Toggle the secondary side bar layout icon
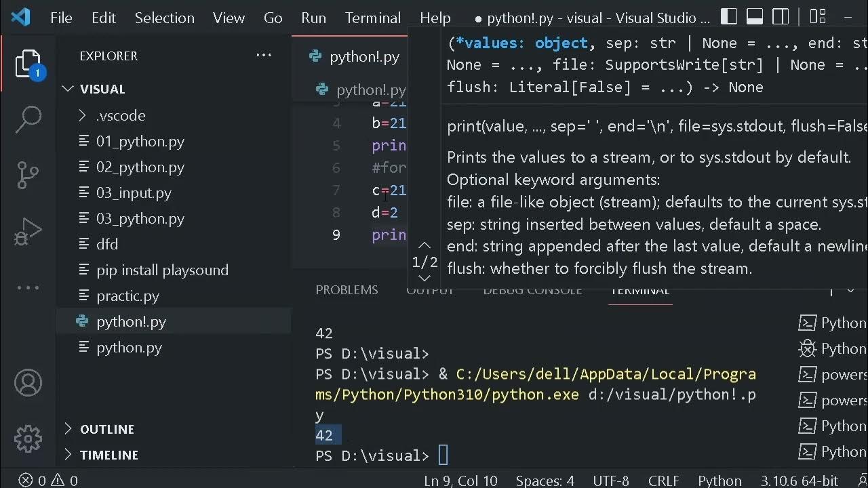 tap(781, 17)
